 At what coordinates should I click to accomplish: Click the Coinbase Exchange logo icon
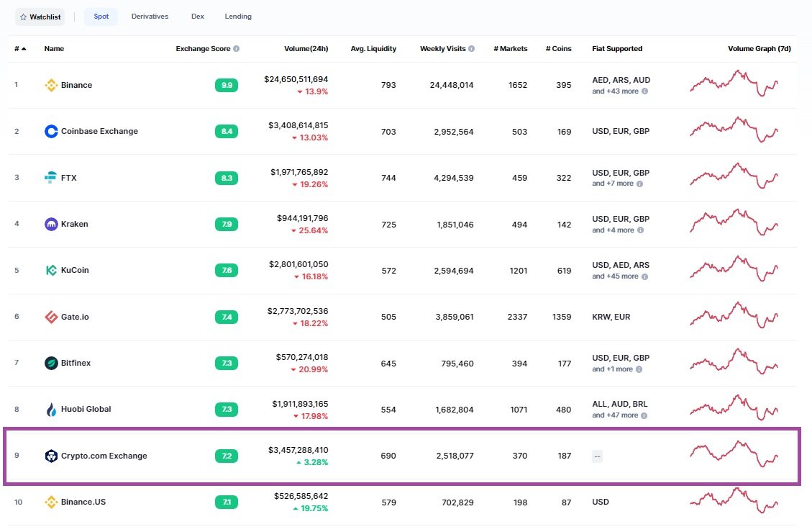tap(51, 131)
